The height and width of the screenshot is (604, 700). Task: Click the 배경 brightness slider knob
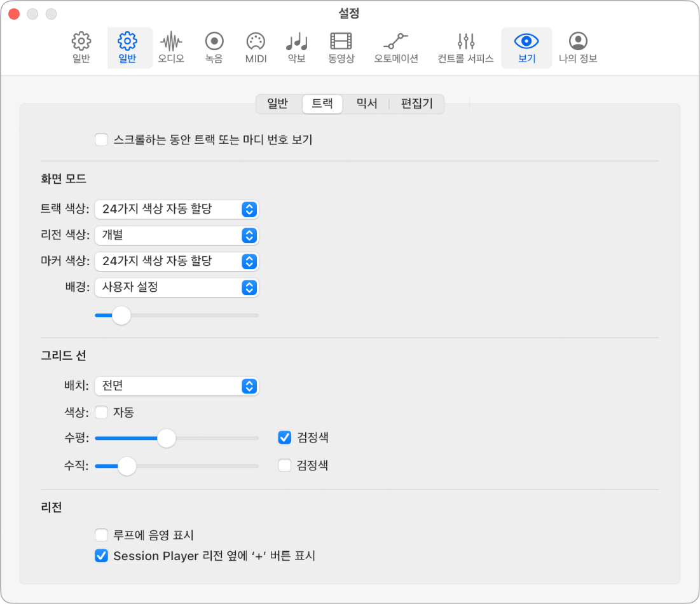click(x=121, y=315)
